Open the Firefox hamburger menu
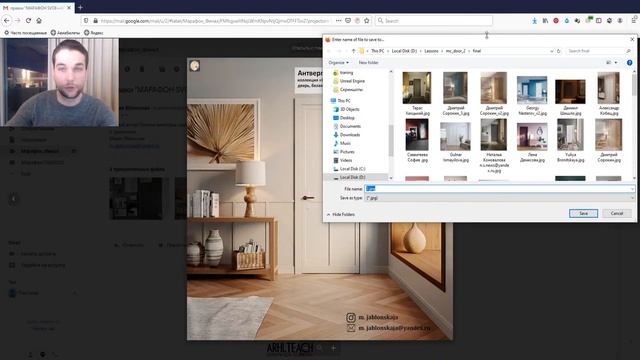Screen dimensions: 640x360 tap(634, 20)
